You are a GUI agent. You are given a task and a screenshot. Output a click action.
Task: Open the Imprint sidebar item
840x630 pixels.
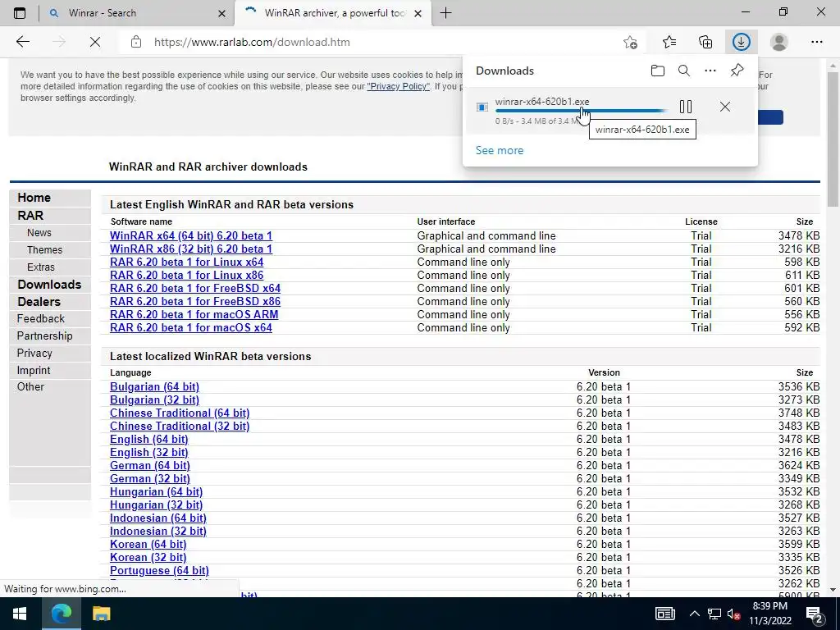[x=33, y=370]
